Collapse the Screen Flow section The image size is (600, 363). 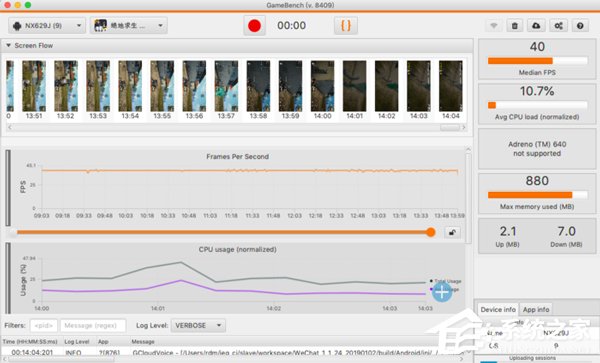(8, 45)
